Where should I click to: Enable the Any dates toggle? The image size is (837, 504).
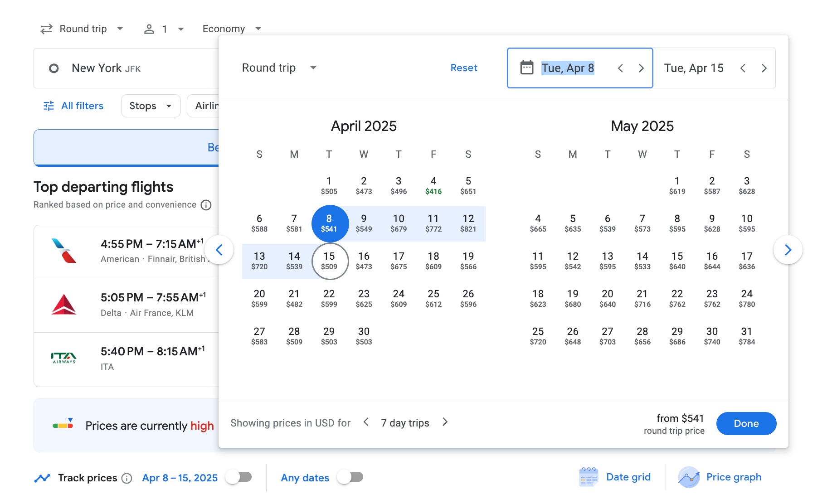click(350, 477)
